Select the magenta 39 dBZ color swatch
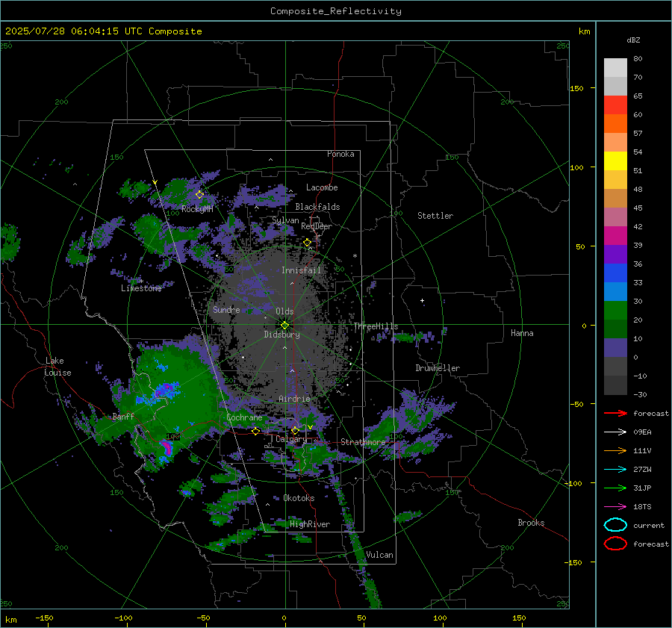The width and height of the screenshot is (672, 628). (x=615, y=236)
